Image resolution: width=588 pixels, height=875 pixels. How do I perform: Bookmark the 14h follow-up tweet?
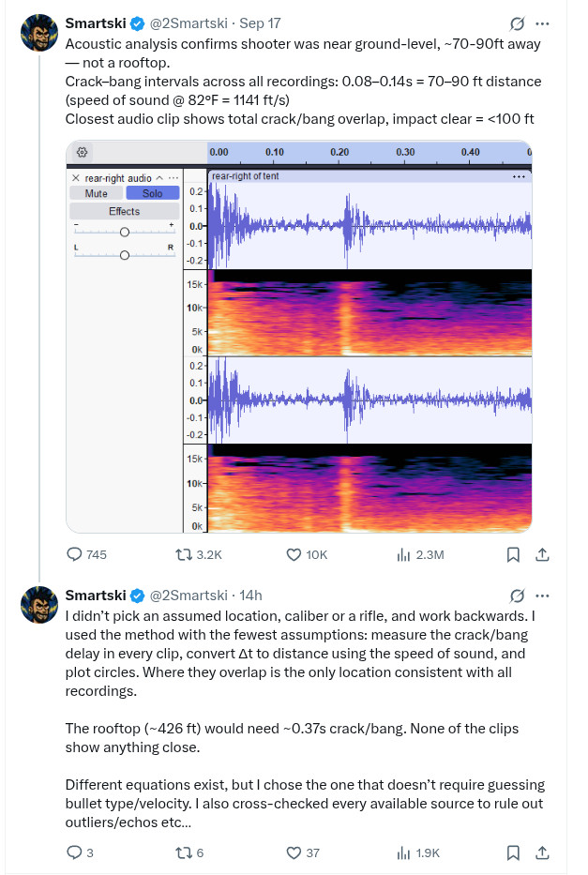513,852
